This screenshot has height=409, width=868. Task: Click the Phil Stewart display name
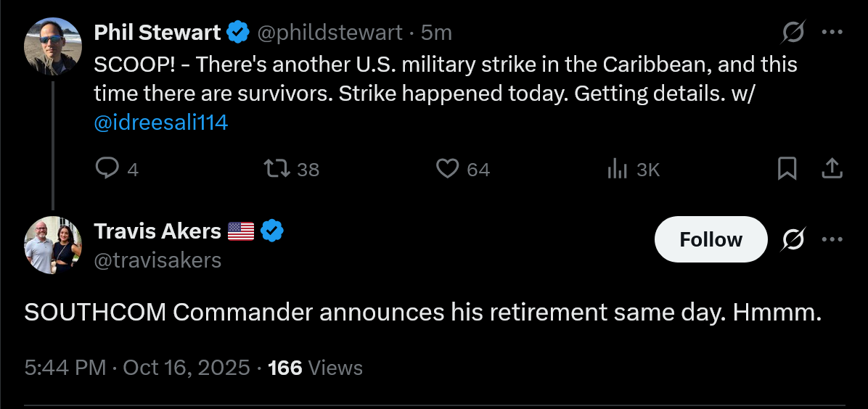tap(157, 33)
